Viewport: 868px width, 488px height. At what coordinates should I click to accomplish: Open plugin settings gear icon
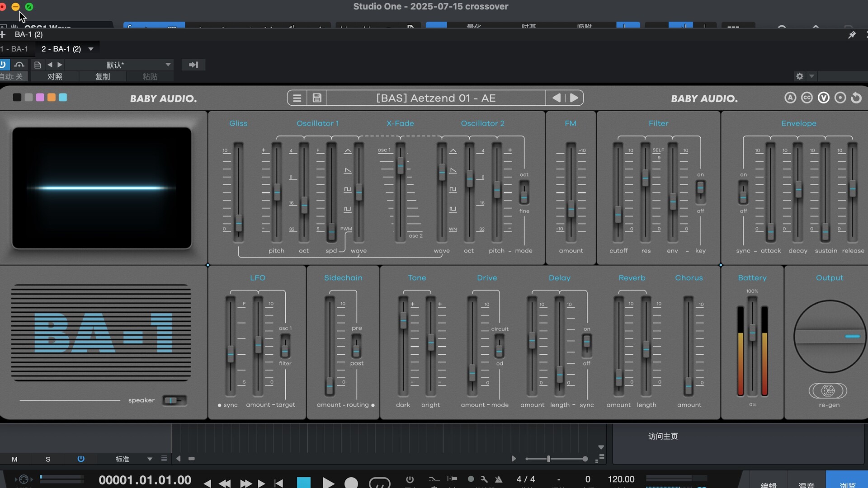pyautogui.click(x=799, y=76)
